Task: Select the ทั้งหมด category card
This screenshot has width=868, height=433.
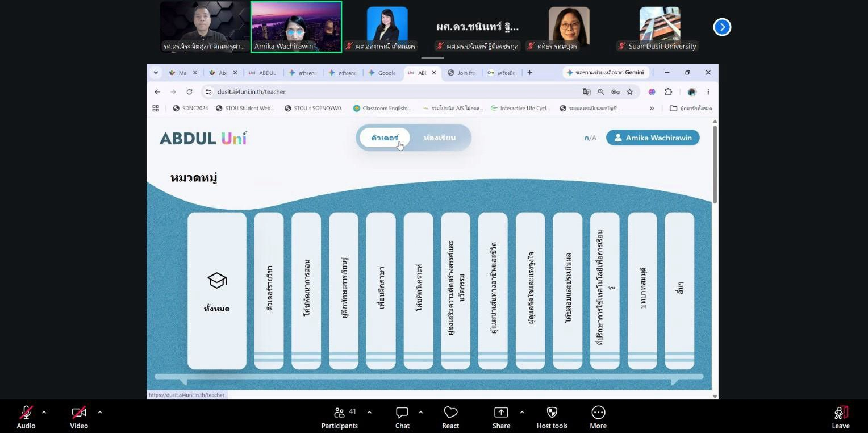Action: 217,291
